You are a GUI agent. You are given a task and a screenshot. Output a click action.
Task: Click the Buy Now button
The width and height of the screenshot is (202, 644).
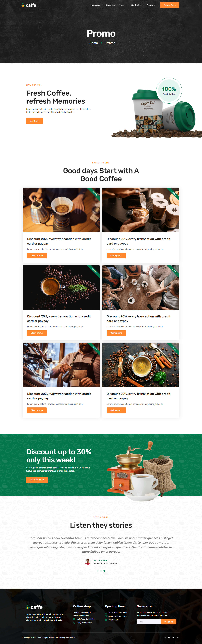point(35,121)
